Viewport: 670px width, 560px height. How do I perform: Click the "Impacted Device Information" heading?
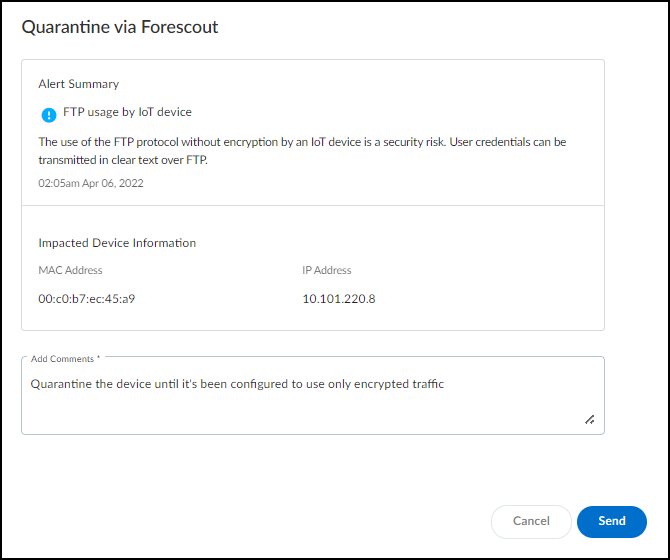[x=117, y=243]
